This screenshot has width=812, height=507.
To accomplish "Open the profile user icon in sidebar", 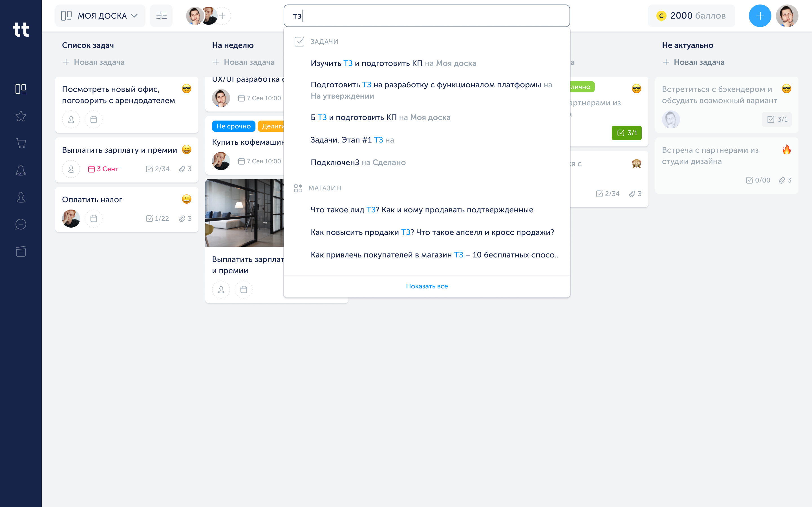I will click(21, 197).
